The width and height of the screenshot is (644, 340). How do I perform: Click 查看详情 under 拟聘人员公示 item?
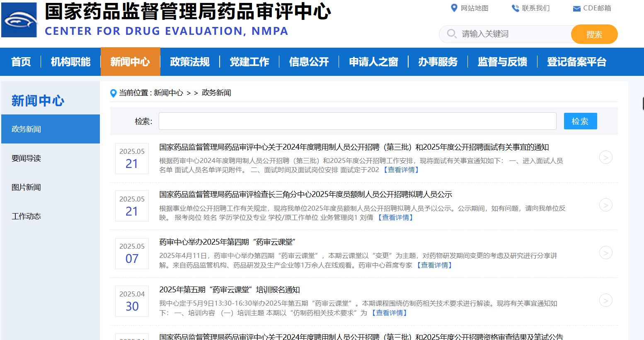coord(395,218)
